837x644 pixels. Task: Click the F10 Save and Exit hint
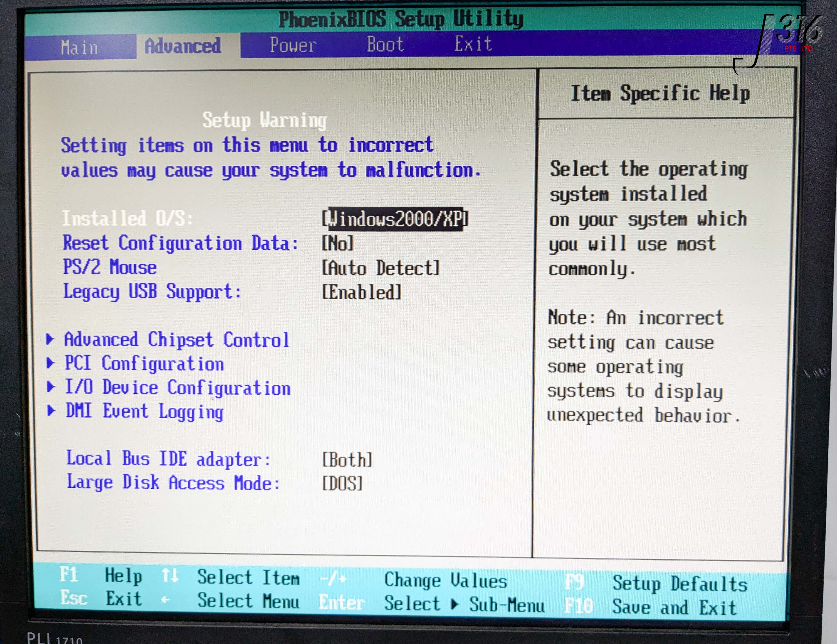pyautogui.click(x=650, y=607)
